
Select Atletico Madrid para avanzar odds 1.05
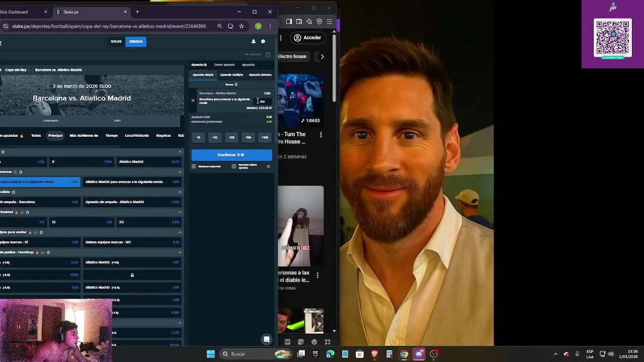[132, 182]
